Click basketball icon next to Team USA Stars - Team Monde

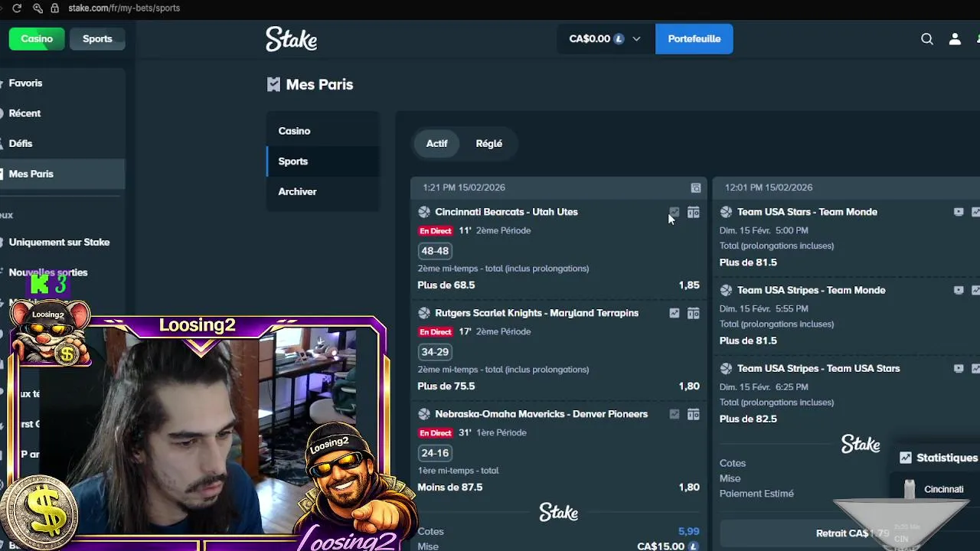(726, 212)
